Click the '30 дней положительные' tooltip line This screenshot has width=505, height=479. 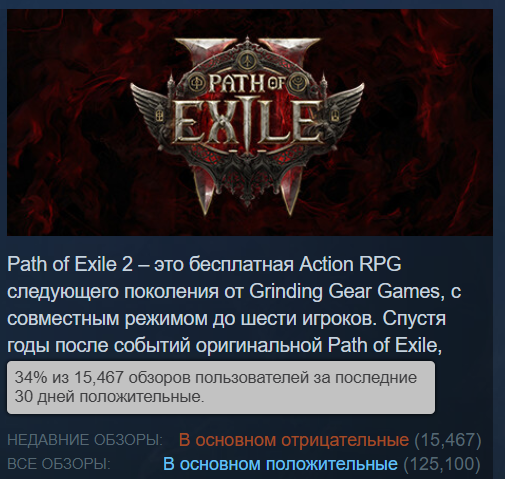click(x=109, y=397)
